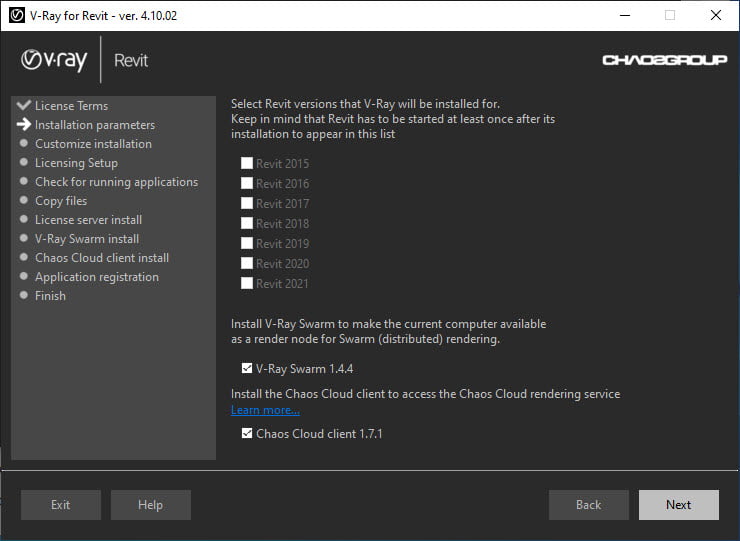Select Licensing Setup step
The image size is (740, 541).
(x=76, y=163)
